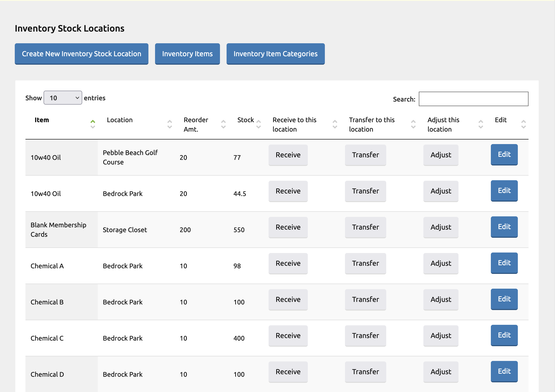The height and width of the screenshot is (392, 555).
Task: Sort by Stock column arrows
Action: click(x=258, y=124)
